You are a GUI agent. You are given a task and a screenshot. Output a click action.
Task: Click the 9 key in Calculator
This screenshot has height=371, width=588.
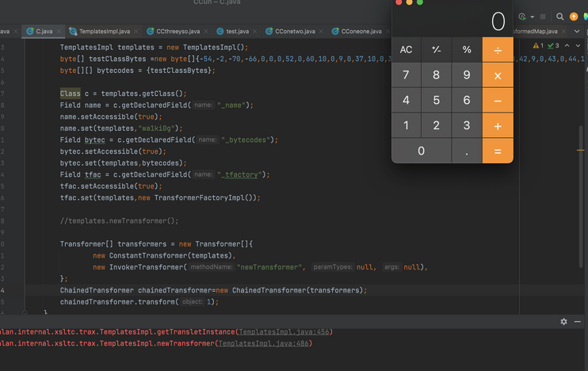(x=467, y=75)
